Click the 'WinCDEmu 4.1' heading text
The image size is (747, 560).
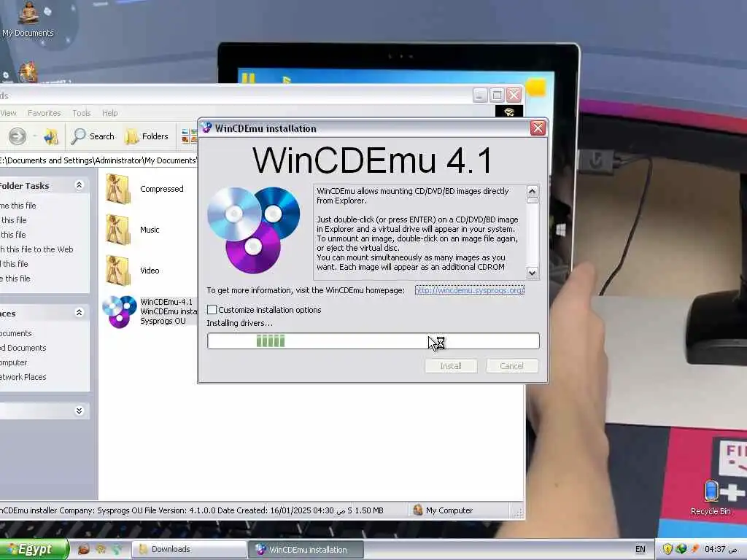(x=373, y=160)
